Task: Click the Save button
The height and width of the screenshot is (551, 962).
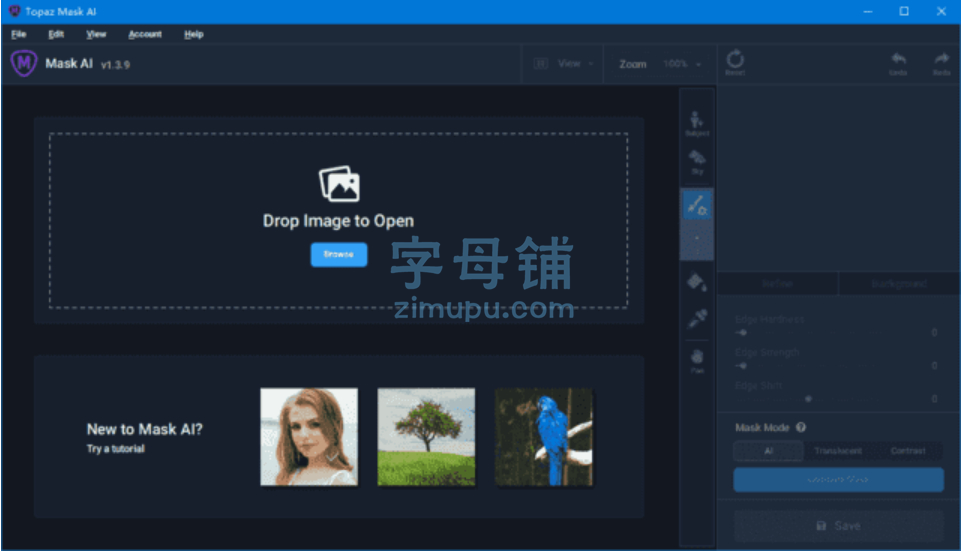Action: click(x=838, y=526)
